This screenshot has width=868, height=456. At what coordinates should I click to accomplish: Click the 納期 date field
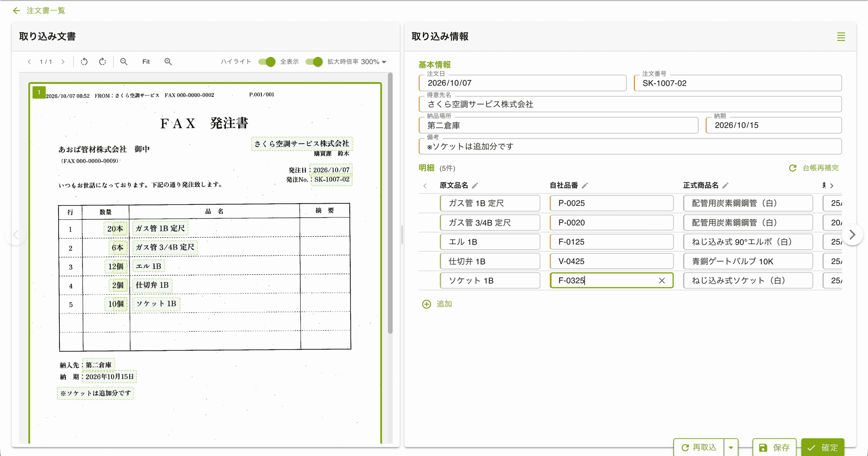(x=774, y=126)
